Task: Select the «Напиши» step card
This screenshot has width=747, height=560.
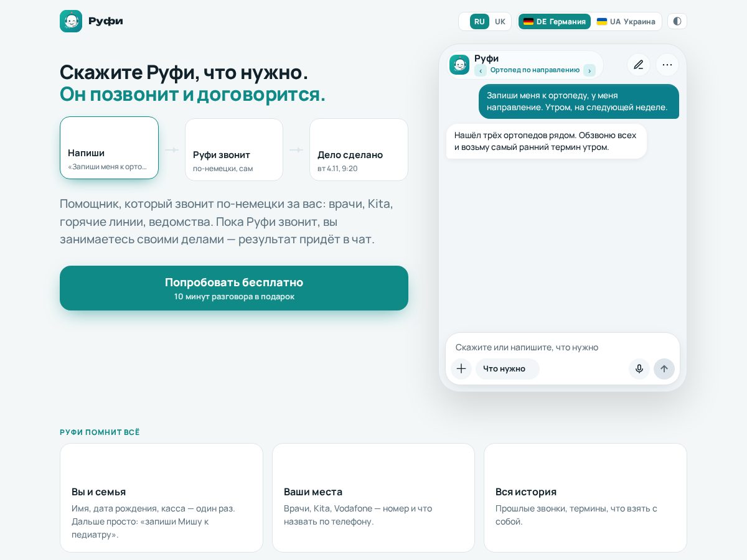Action: [109, 148]
